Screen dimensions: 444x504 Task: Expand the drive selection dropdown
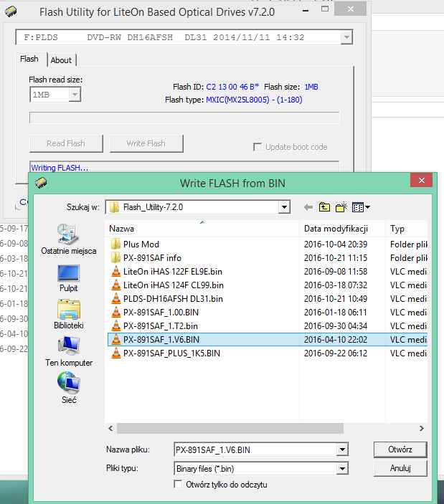point(346,37)
